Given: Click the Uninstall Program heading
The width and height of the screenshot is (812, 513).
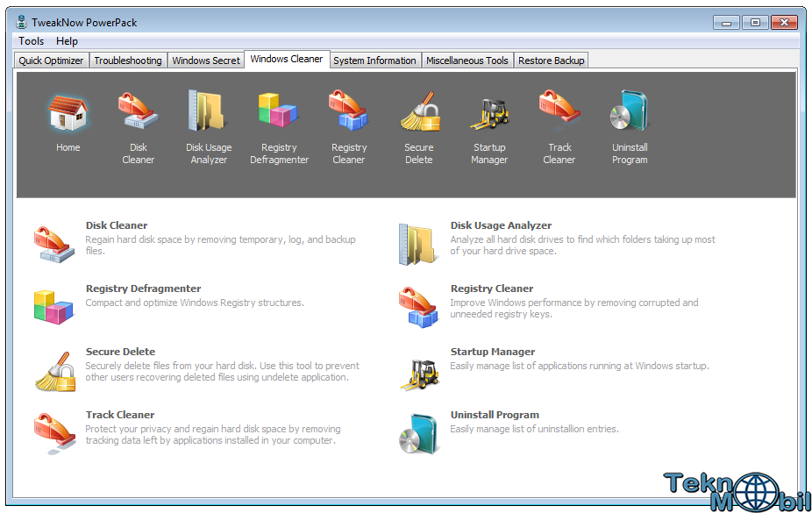Looking at the screenshot, I should point(495,415).
